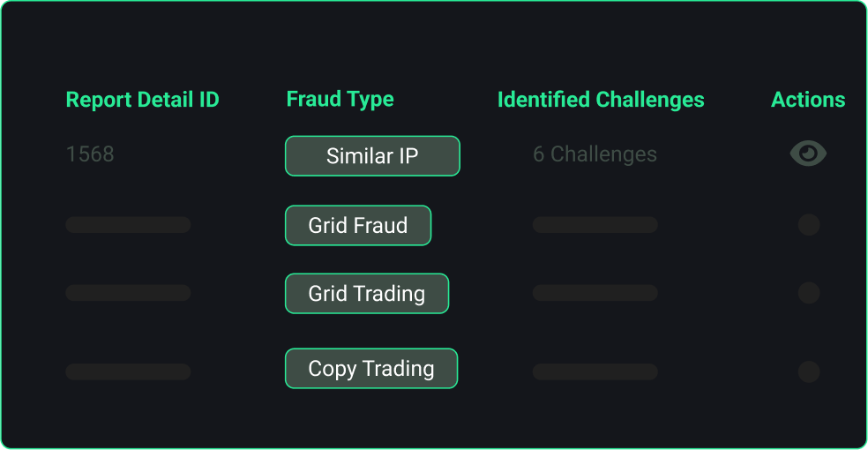Click the ID placeholder in Grid Fraud row
The width and height of the screenshot is (868, 450).
click(128, 225)
